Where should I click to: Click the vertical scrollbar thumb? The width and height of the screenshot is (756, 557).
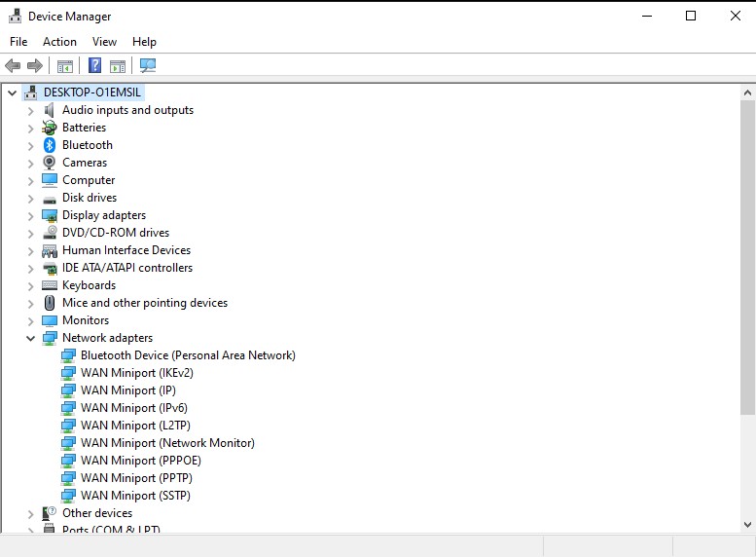(x=748, y=257)
